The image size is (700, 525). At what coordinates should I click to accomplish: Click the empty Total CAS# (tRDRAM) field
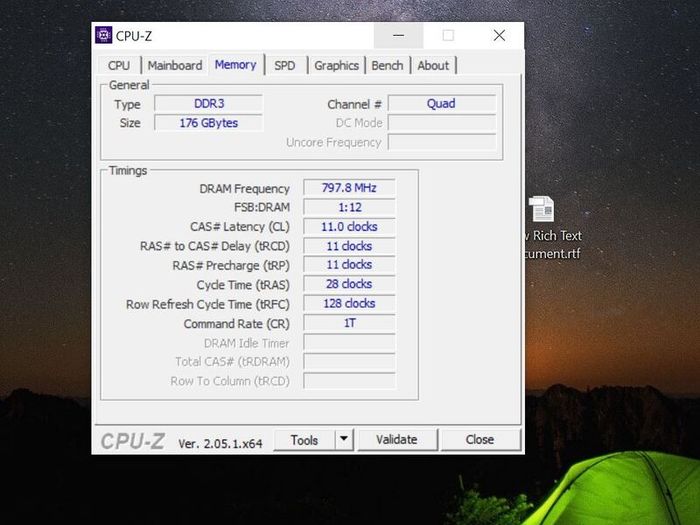pyautogui.click(x=349, y=362)
